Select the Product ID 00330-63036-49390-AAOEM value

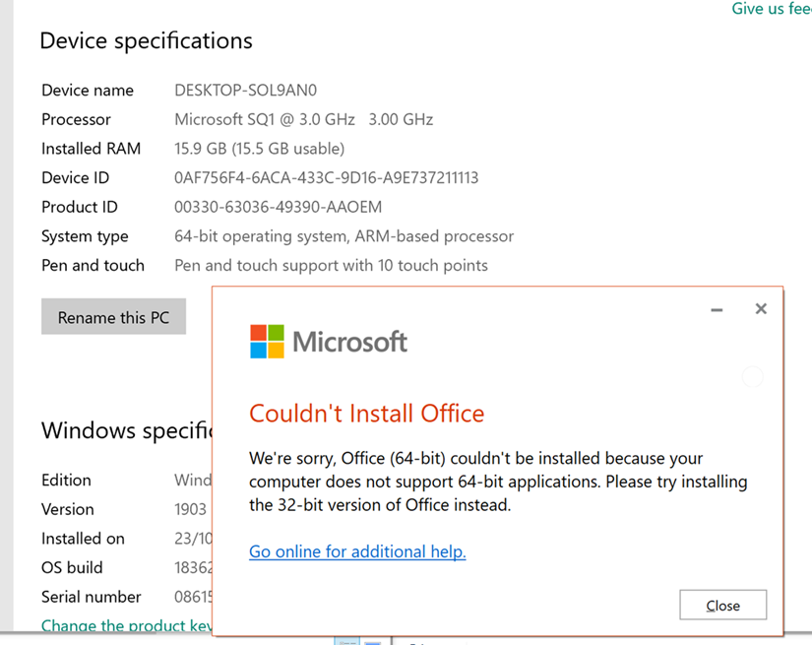[278, 207]
